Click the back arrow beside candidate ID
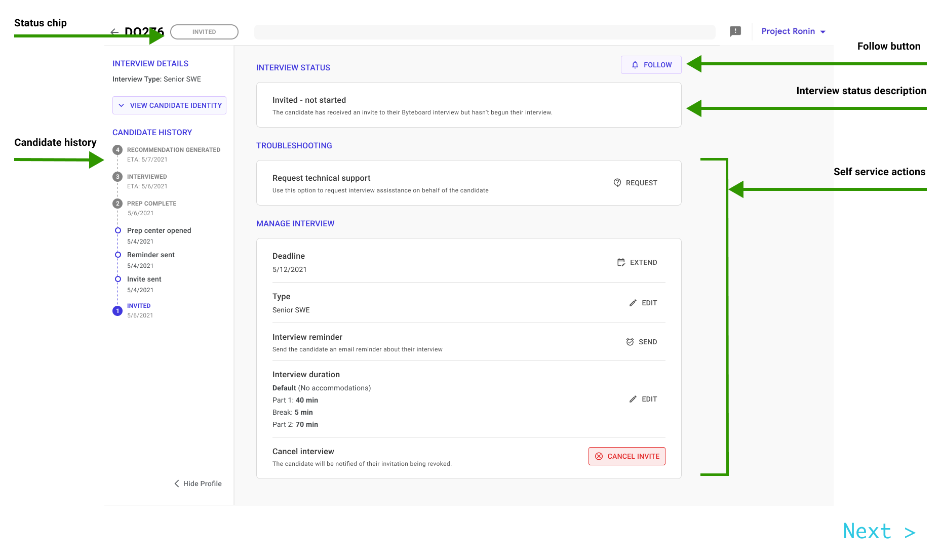This screenshot has width=941, height=560. click(x=114, y=32)
